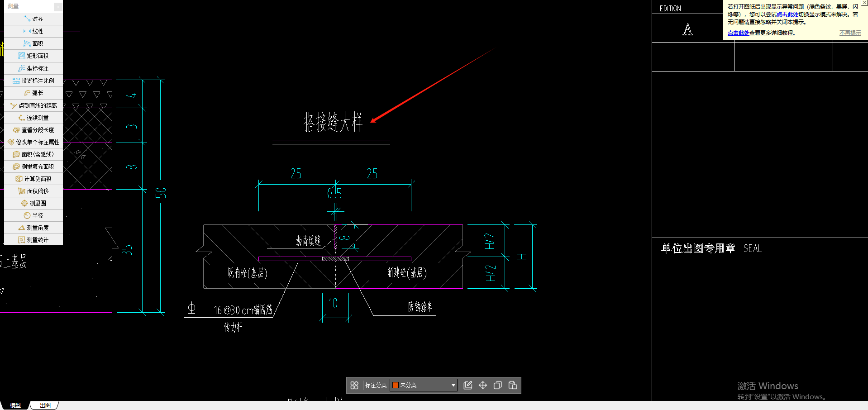Choose the 矩形面积 rectangle area tool
The height and width of the screenshot is (410, 868).
tap(33, 56)
